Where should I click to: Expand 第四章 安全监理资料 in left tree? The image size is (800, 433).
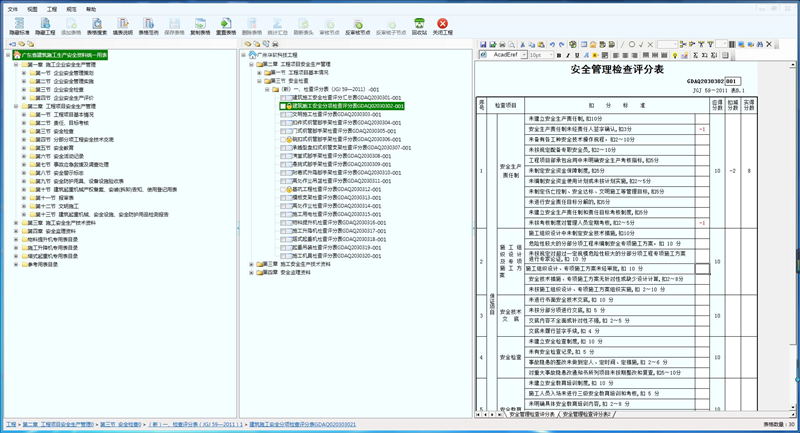click(x=16, y=231)
